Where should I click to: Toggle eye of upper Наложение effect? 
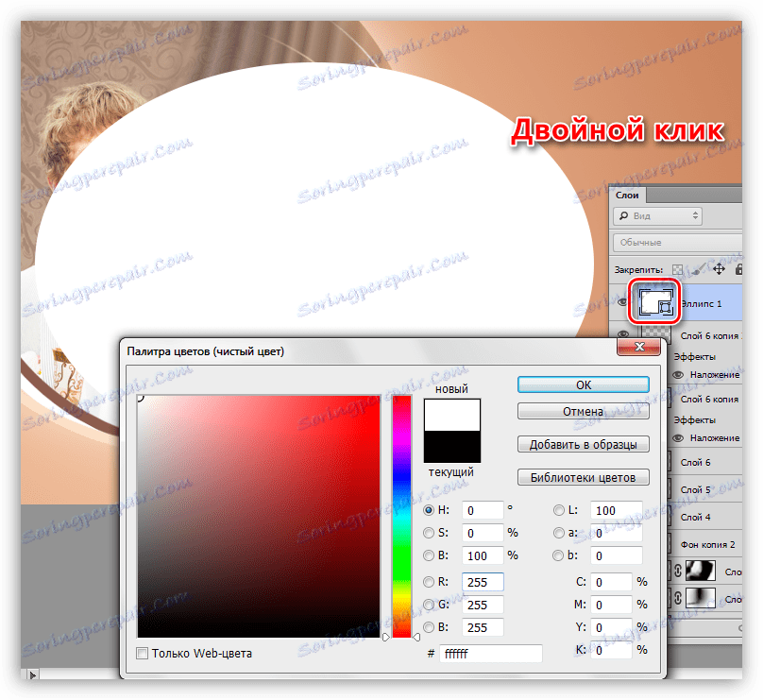coord(678,375)
